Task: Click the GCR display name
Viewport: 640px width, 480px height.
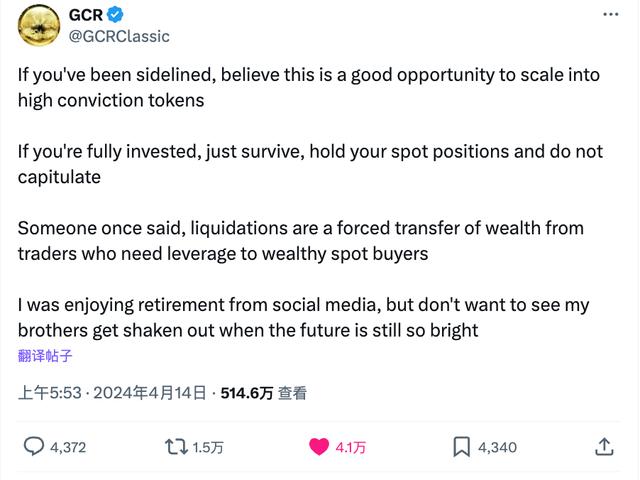Action: pos(86,15)
